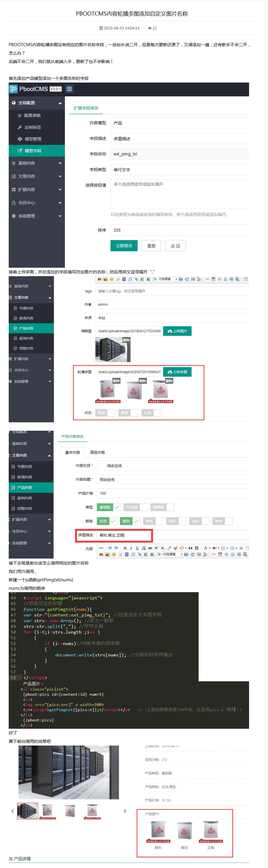Screen dimensions: 268x868
Task: Click the ordered list icon in editor toolbar
Action: (x=223, y=548)
